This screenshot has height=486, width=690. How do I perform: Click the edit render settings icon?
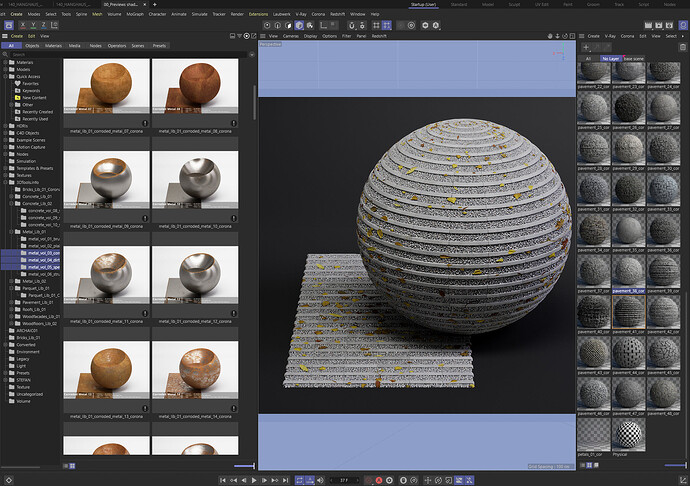coord(669,26)
